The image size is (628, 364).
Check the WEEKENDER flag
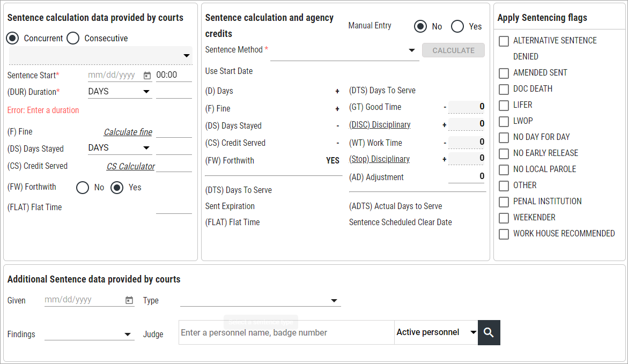pyautogui.click(x=504, y=218)
